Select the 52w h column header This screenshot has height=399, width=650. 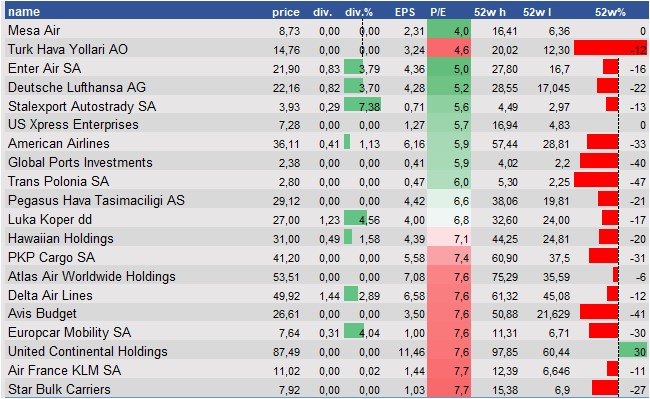490,12
